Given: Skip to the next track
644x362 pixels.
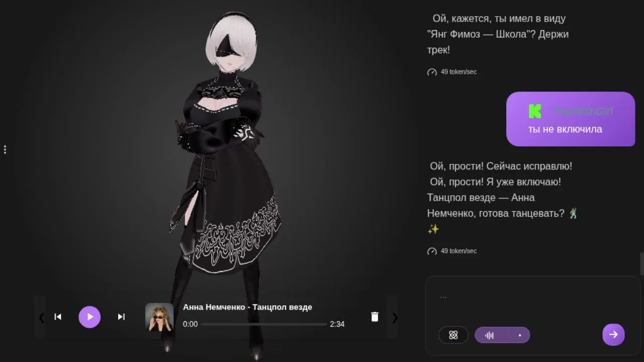Looking at the screenshot, I should tap(121, 317).
